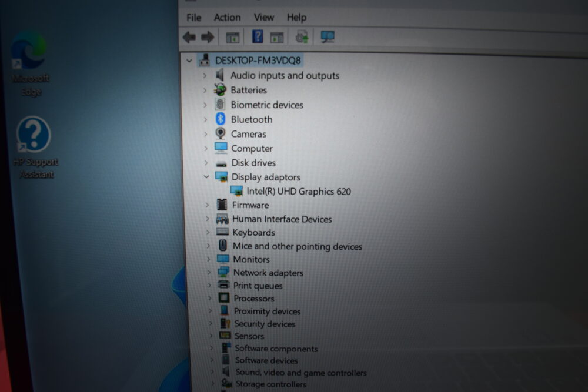Click the Disk drives icon
588x392 pixels.
(x=221, y=164)
